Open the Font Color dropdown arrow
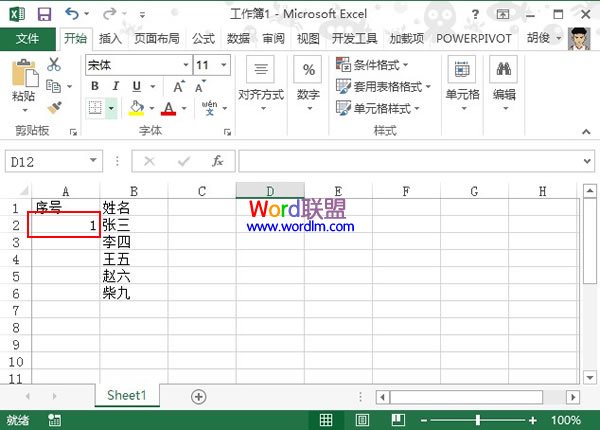The image size is (600, 430). point(184,108)
